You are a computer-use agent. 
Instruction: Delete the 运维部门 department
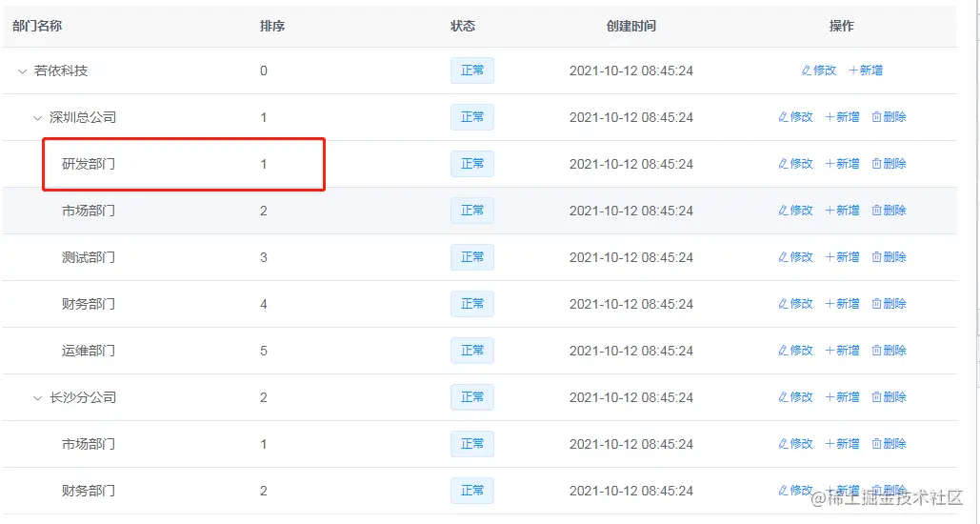[x=889, y=351]
